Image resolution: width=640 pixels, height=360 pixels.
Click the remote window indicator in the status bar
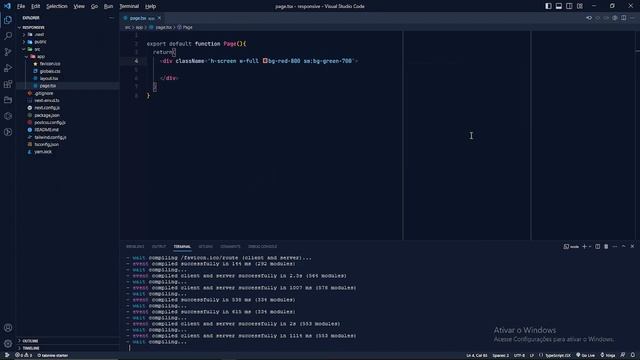7,355
